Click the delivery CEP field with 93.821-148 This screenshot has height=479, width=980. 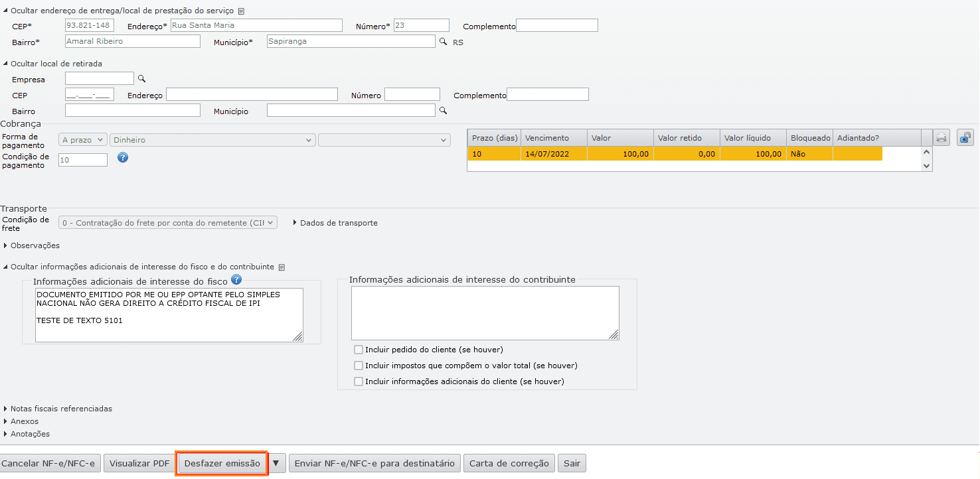[x=90, y=25]
